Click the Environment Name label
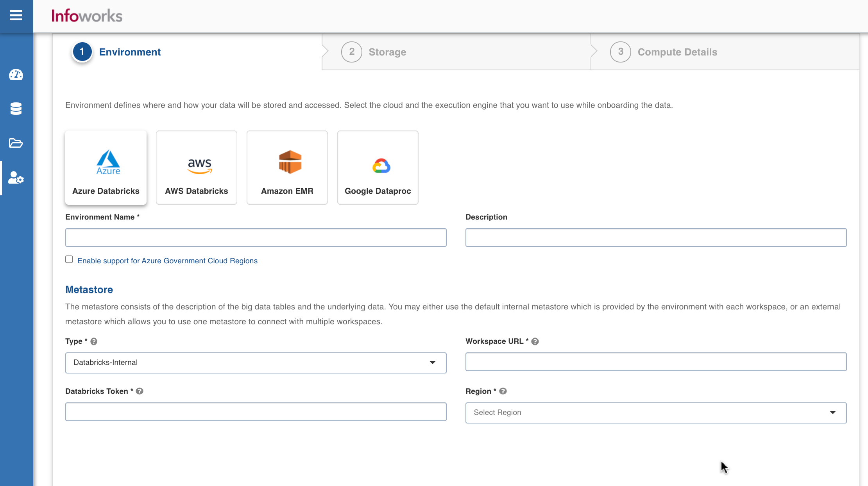Viewport: 868px width, 486px height. pos(102,217)
